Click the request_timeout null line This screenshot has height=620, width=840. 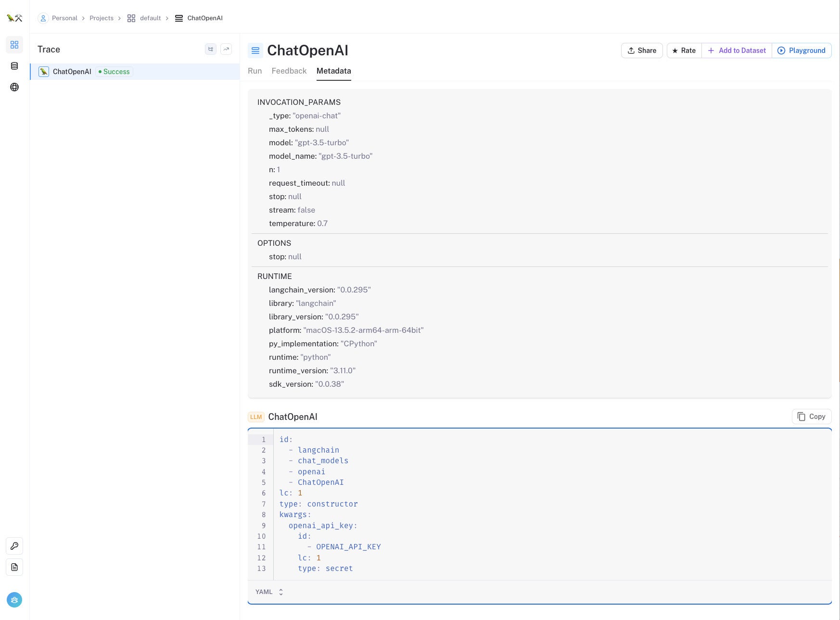(307, 183)
